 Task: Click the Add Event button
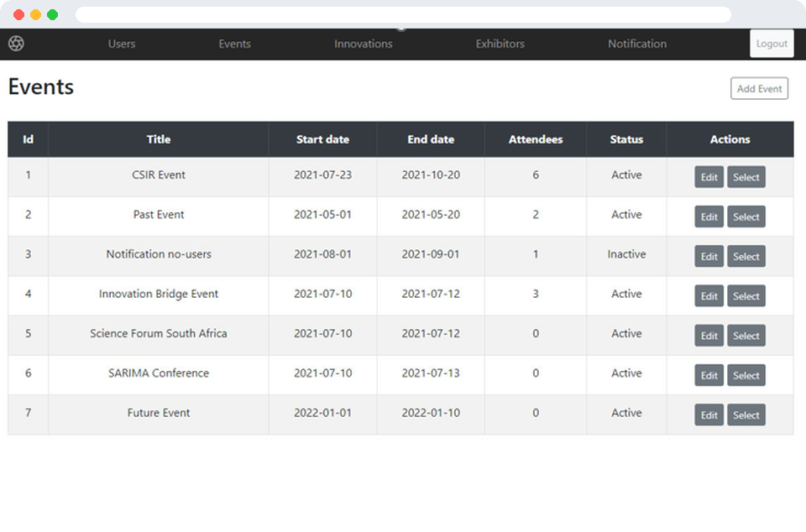pos(759,88)
